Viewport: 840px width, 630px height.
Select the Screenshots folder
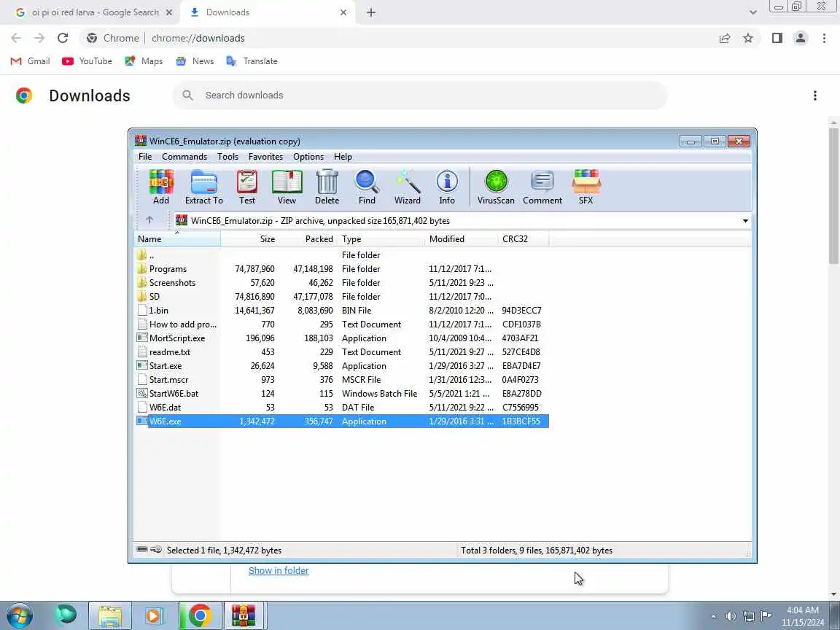(341, 283)
